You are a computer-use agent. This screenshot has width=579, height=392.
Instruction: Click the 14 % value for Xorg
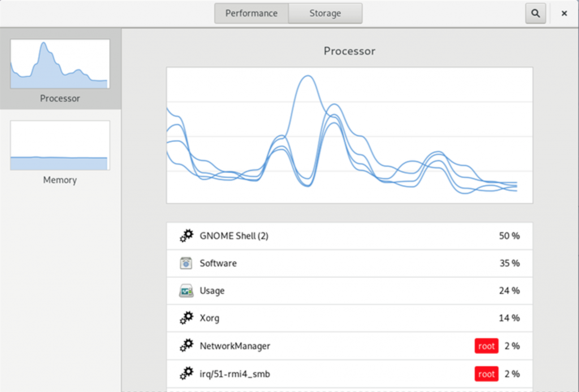(x=509, y=318)
